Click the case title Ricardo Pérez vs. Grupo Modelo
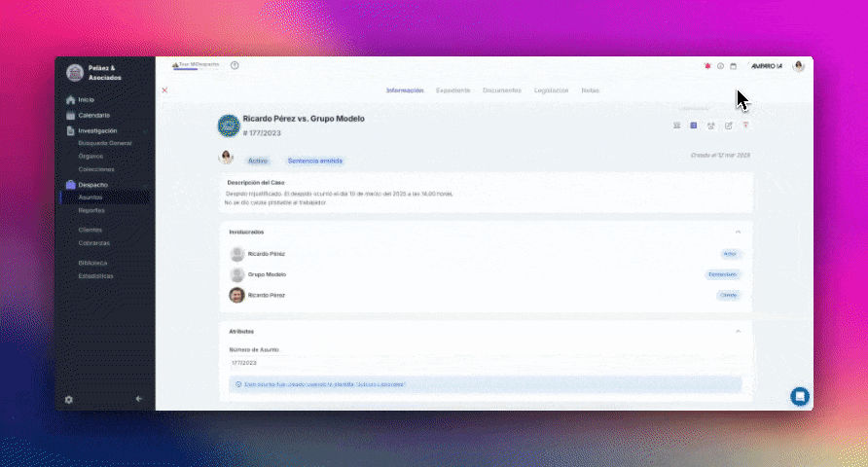Viewport: 868px width, 467px height. (304, 119)
